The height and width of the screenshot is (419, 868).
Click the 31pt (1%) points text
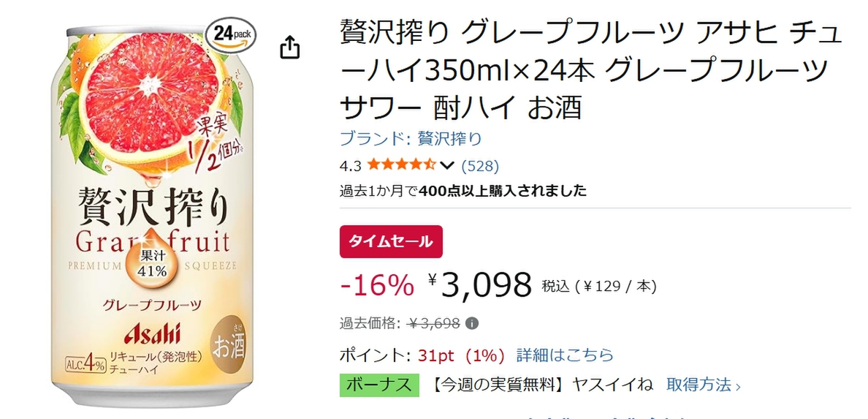click(461, 355)
